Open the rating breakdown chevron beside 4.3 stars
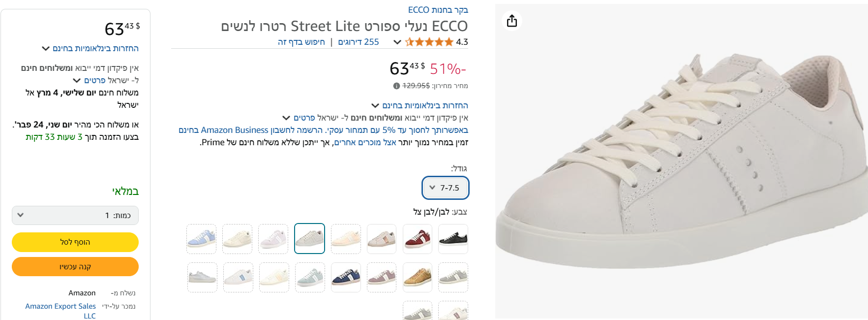This screenshot has width=868, height=320. click(x=397, y=42)
